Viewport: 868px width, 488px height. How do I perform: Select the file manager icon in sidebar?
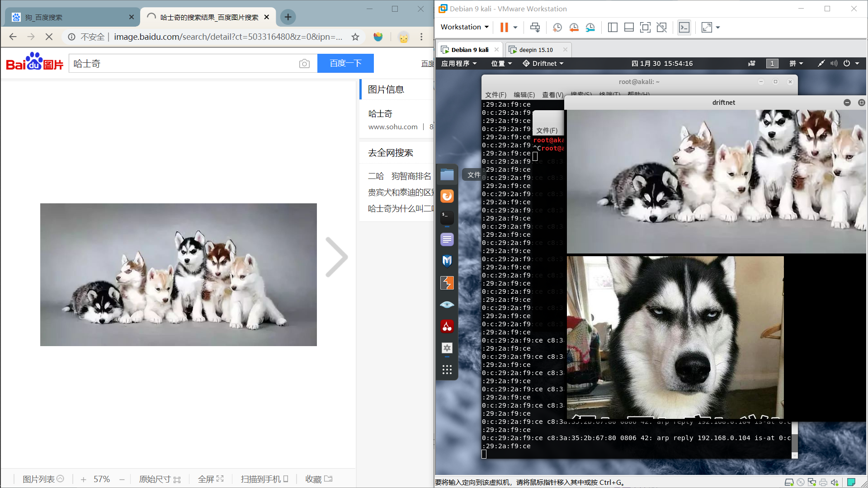pyautogui.click(x=448, y=174)
